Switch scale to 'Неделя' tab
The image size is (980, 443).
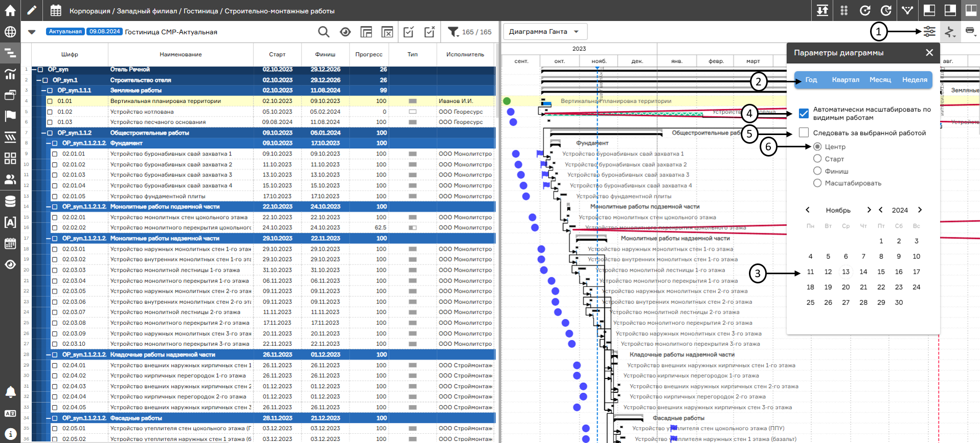tap(915, 80)
